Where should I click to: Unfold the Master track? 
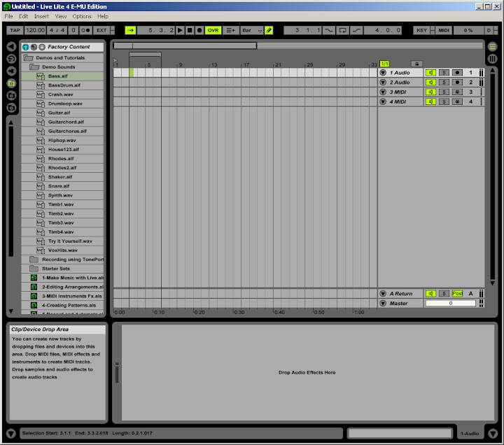383,303
